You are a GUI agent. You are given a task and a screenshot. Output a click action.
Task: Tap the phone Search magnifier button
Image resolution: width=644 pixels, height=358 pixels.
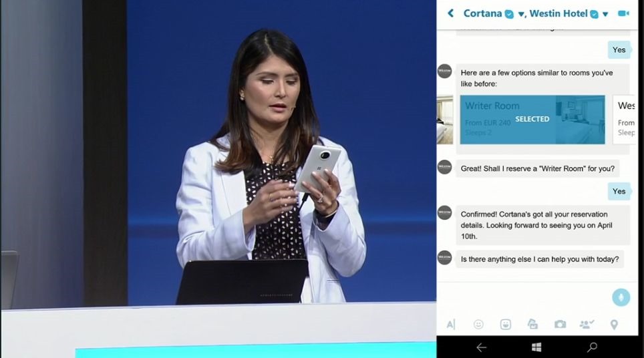point(592,347)
